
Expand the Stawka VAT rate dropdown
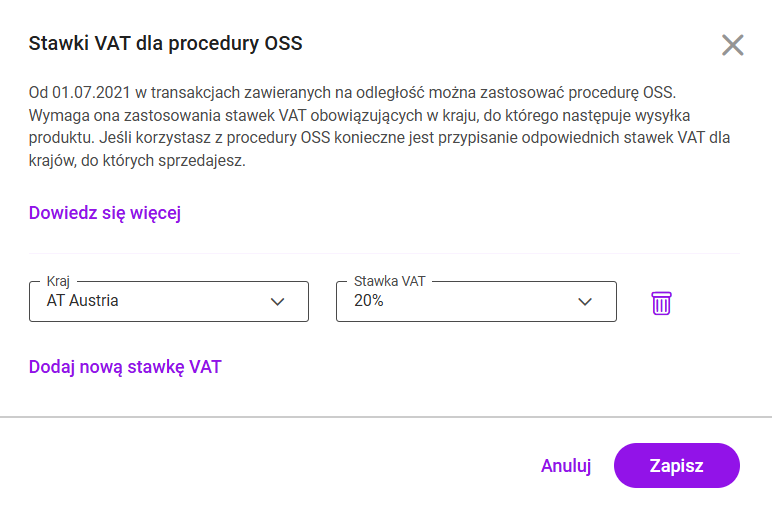click(475, 302)
